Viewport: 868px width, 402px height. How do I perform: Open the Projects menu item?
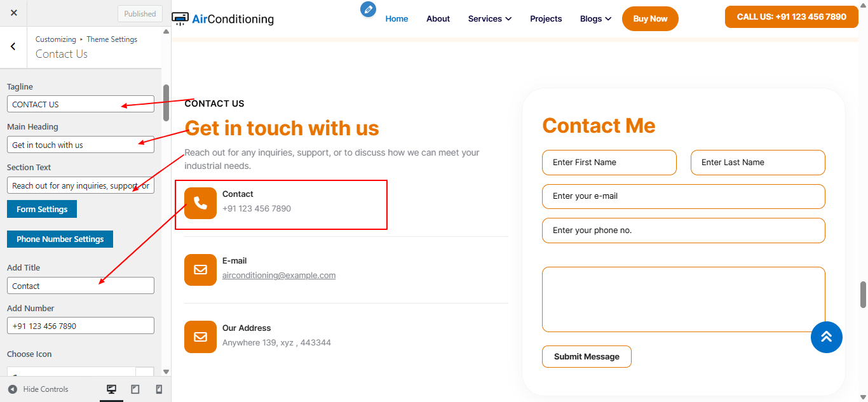pos(546,19)
